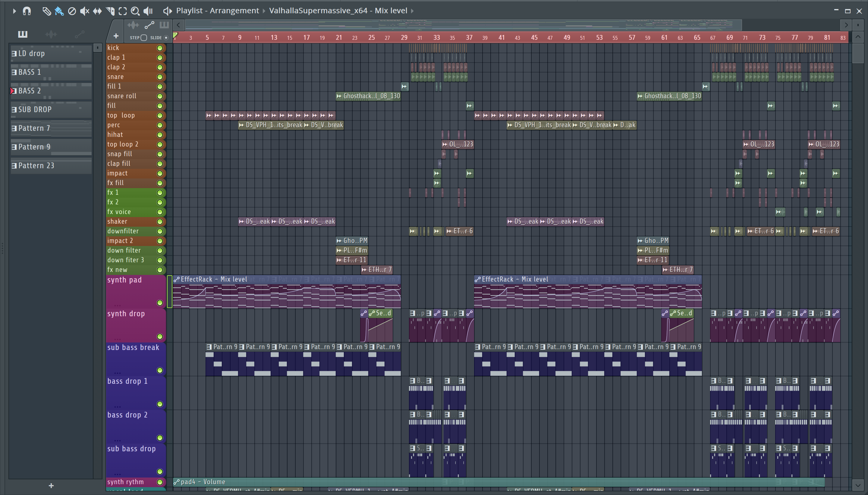Select the Delete tool
The height and width of the screenshot is (495, 868).
[72, 11]
